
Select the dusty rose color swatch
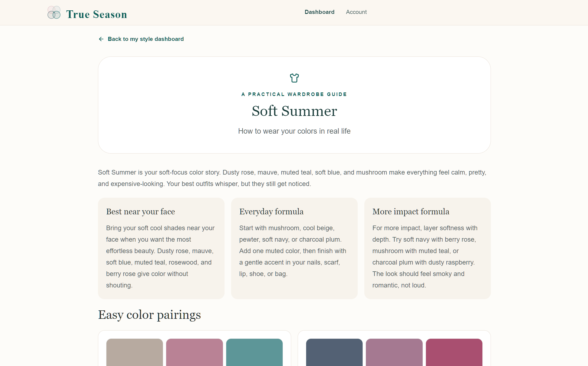click(195, 352)
